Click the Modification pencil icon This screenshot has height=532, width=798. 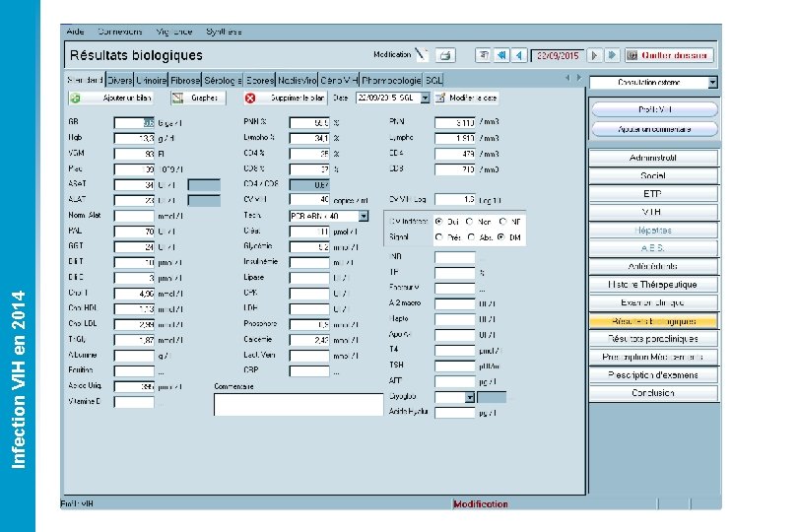coord(421,54)
